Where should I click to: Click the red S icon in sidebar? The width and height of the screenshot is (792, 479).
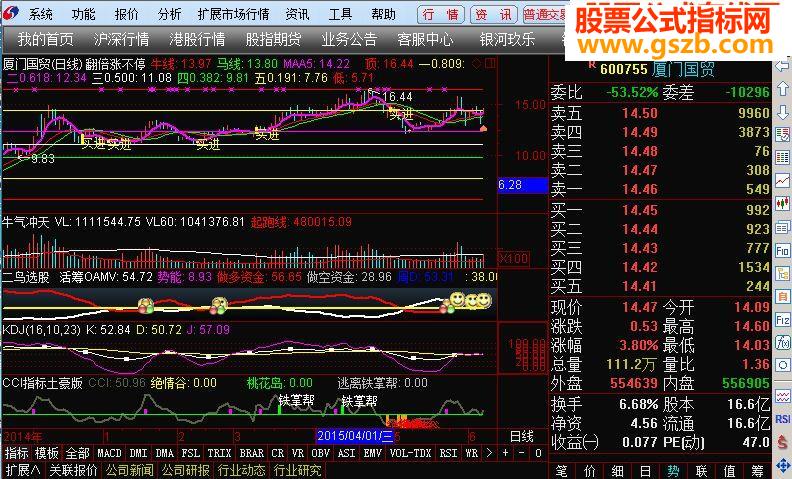click(782, 442)
